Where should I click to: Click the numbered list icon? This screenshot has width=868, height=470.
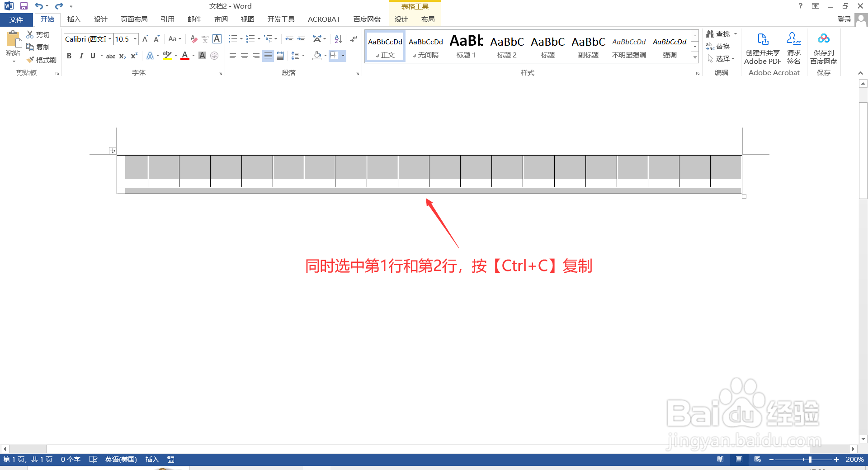250,39
